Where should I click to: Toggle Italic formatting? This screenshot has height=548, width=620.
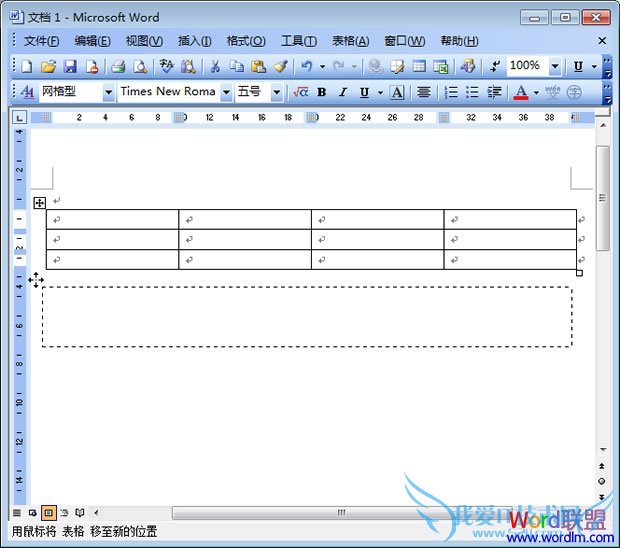pyautogui.click(x=343, y=92)
